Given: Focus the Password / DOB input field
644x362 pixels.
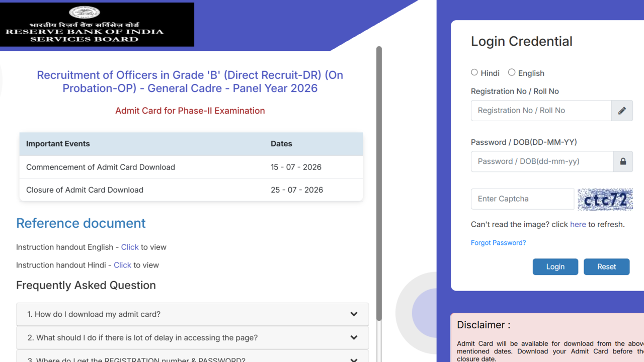Looking at the screenshot, I should point(542,161).
